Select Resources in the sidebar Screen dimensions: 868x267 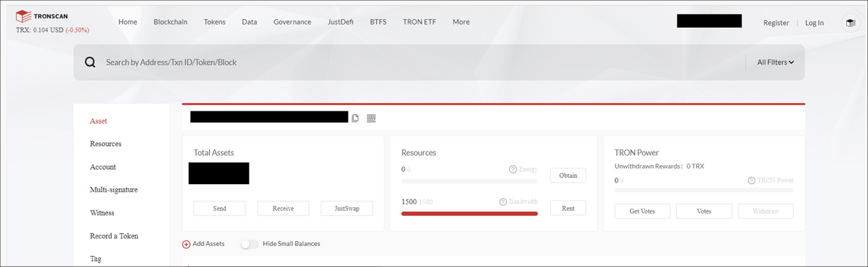tap(106, 144)
